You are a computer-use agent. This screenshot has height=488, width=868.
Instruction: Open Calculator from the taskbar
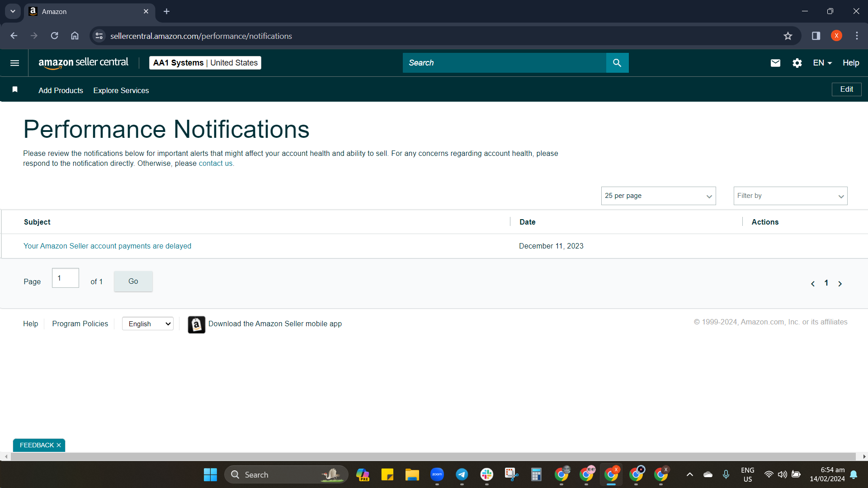536,474
